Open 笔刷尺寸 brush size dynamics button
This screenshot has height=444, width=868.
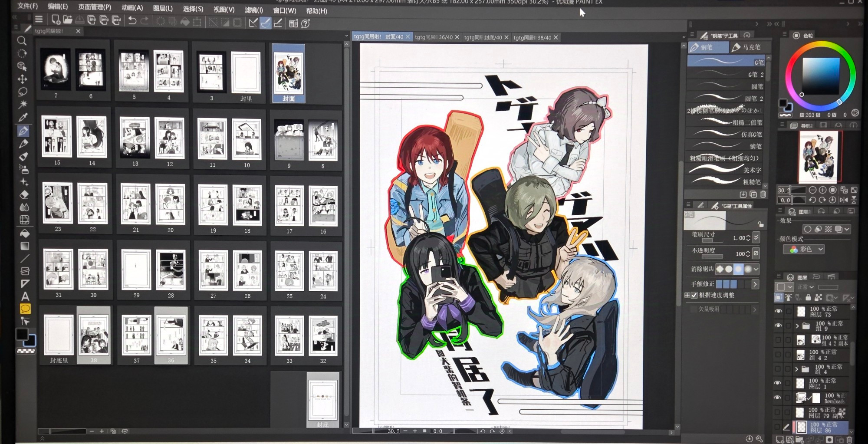pos(756,237)
